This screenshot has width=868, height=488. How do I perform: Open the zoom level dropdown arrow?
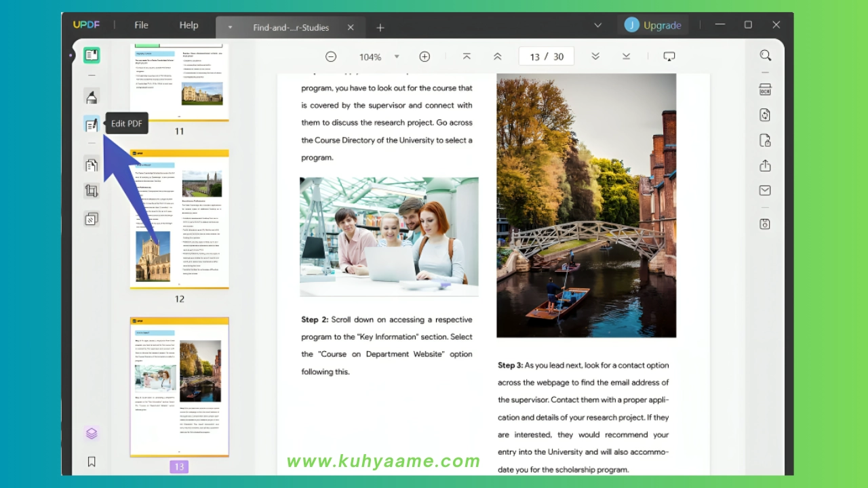coord(397,57)
